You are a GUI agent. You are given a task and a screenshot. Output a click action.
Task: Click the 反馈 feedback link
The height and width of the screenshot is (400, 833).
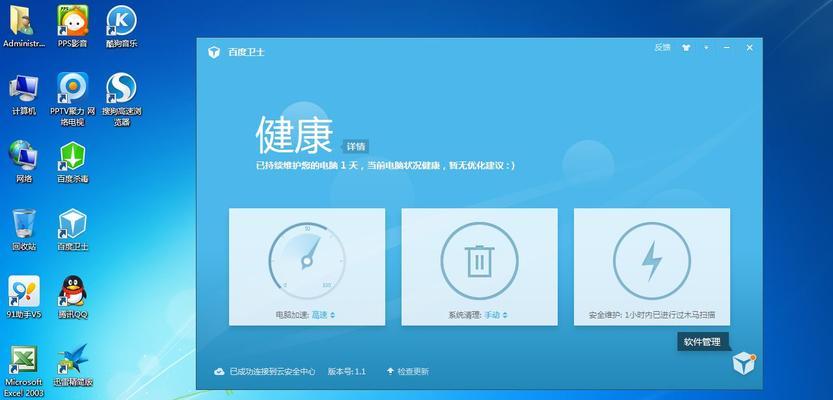coord(662,47)
